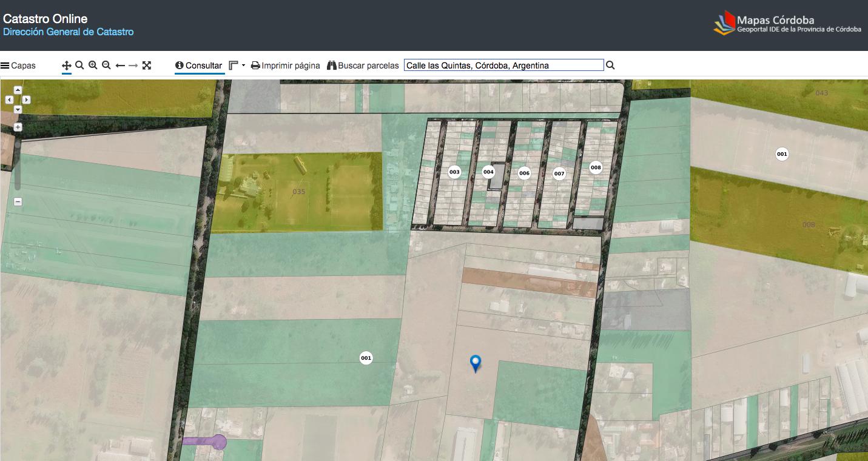Zoom out using map minus button

coord(18,202)
